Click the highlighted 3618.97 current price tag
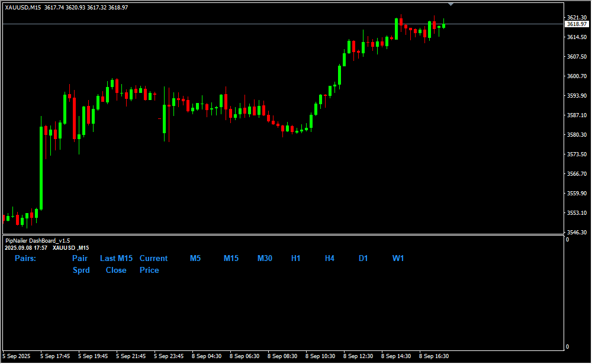The width and height of the screenshot is (592, 364). click(577, 24)
